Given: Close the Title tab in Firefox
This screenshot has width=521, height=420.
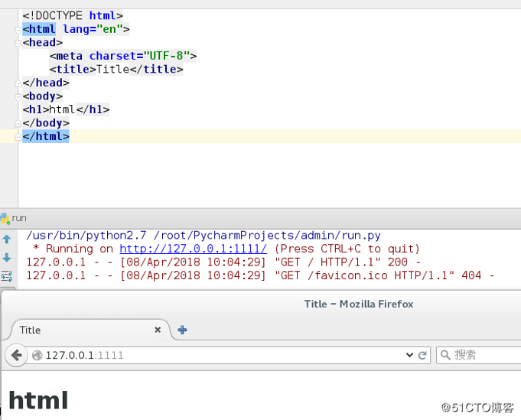Looking at the screenshot, I should point(158,330).
